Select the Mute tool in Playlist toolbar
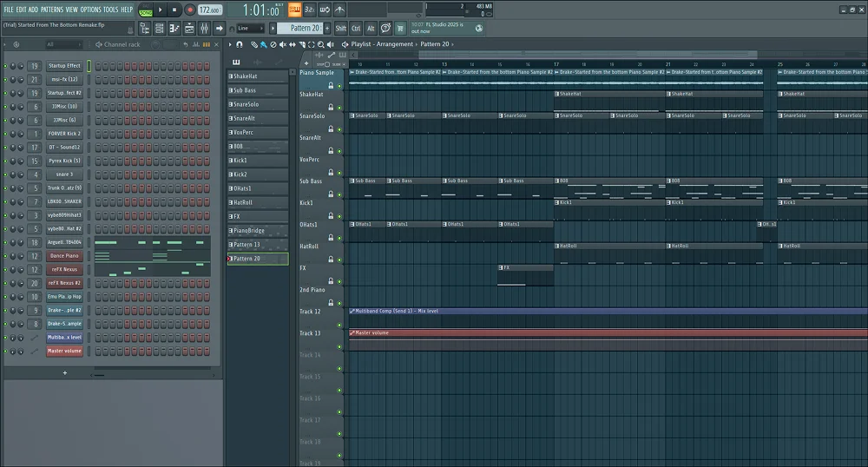 click(x=282, y=44)
